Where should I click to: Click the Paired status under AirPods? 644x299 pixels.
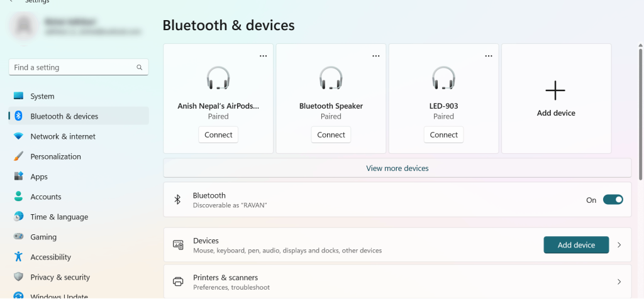click(218, 116)
